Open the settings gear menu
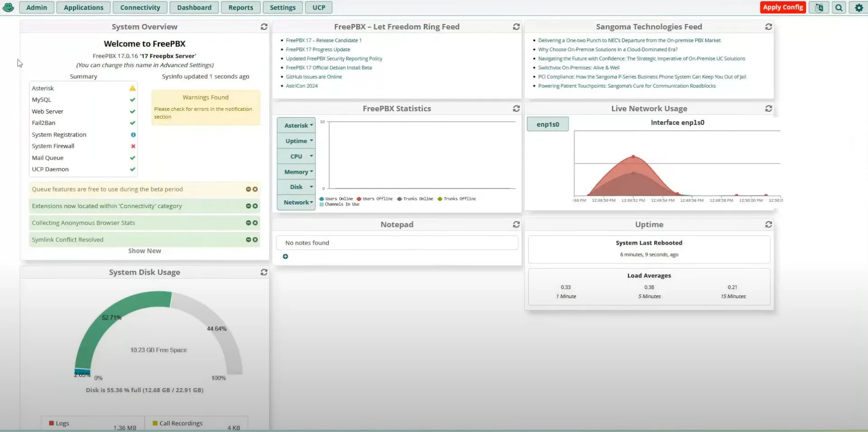Image resolution: width=868 pixels, height=432 pixels. 858,8
